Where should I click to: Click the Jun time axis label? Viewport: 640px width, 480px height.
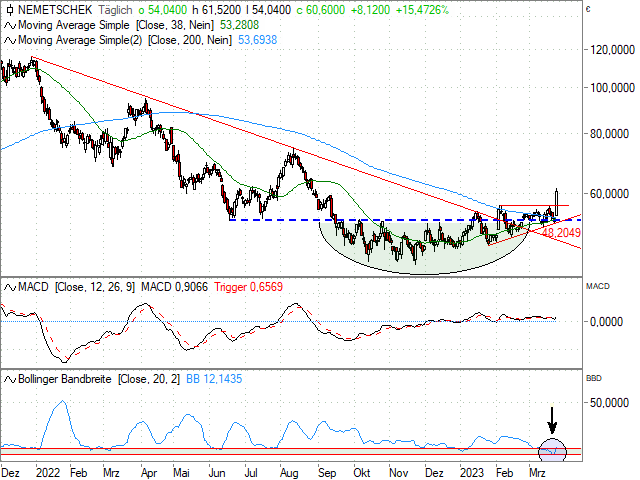pos(217,473)
